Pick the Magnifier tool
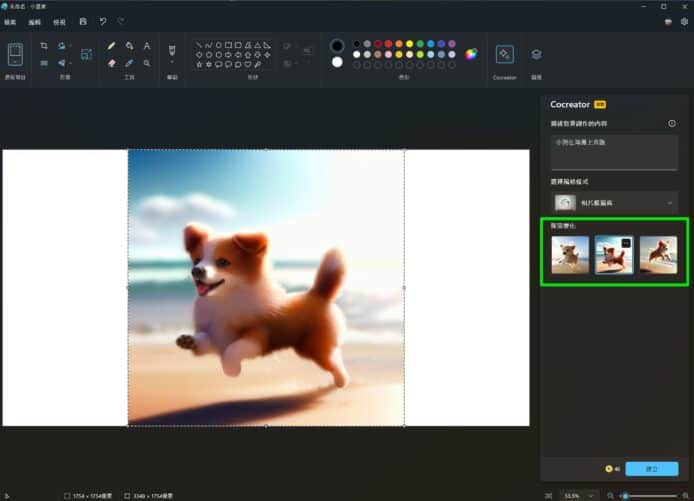 tap(147, 63)
